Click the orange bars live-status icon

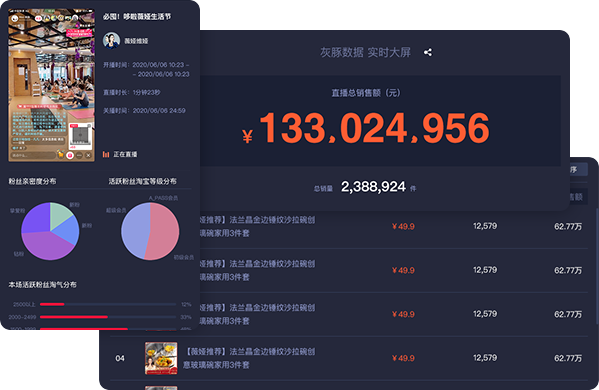(106, 154)
